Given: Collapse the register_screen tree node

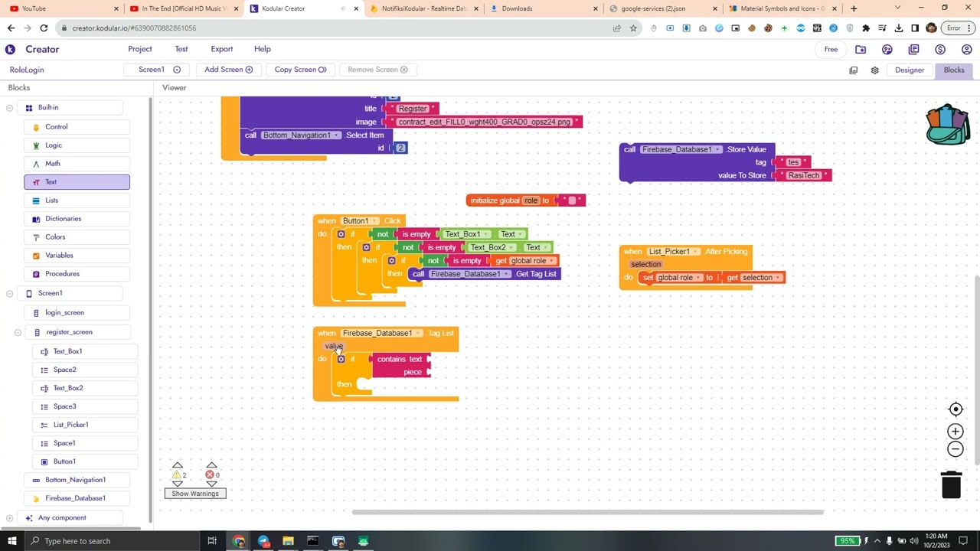Looking at the screenshot, I should [18, 332].
